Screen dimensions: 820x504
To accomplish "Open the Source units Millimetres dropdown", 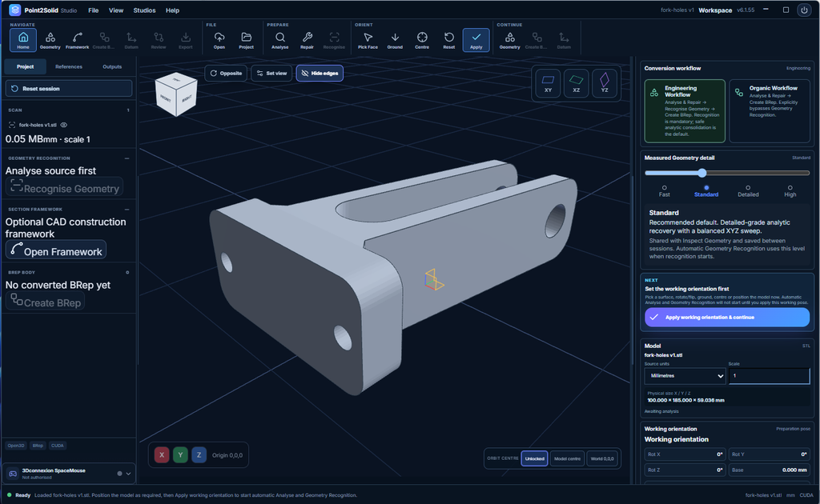I will (685, 376).
